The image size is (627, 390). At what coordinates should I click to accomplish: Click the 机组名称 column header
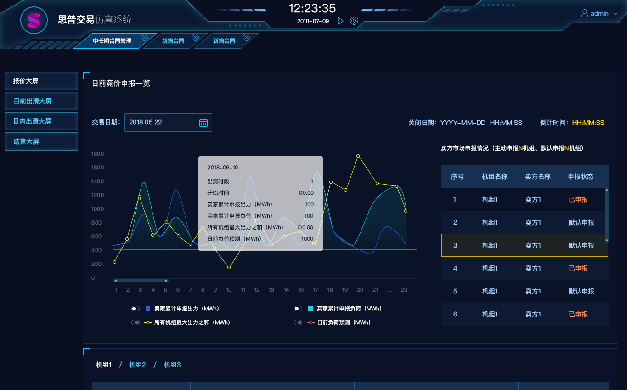click(x=495, y=176)
